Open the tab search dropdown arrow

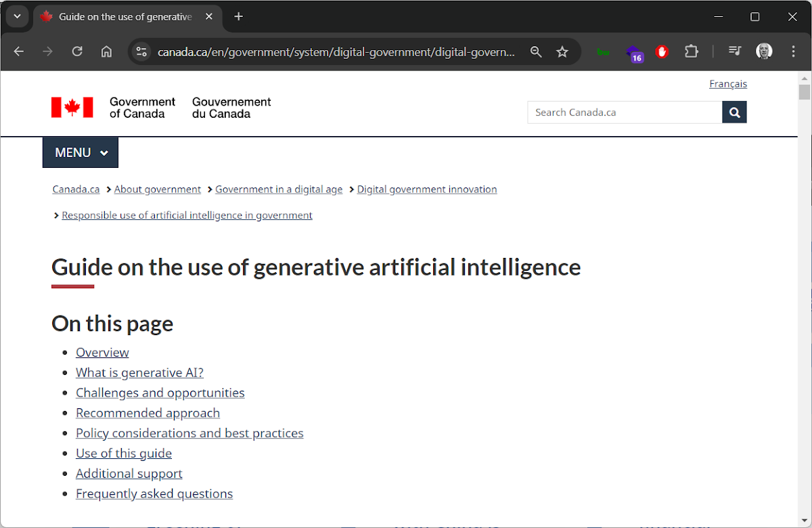[18, 17]
